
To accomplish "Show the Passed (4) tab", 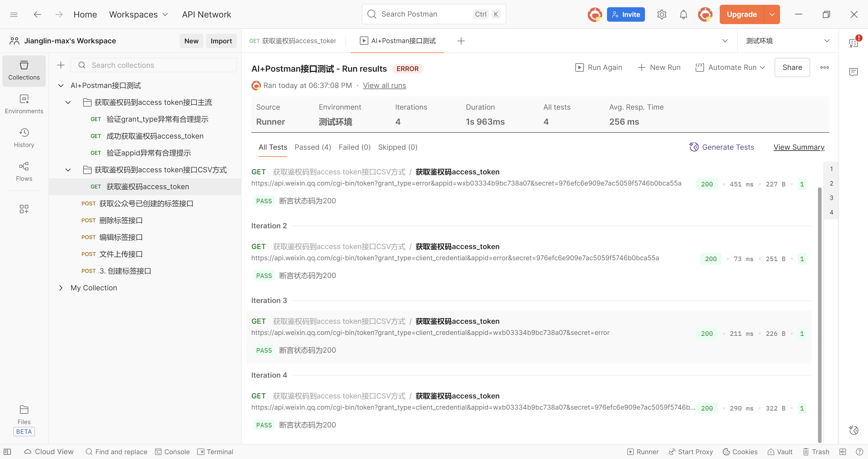I will click(313, 147).
